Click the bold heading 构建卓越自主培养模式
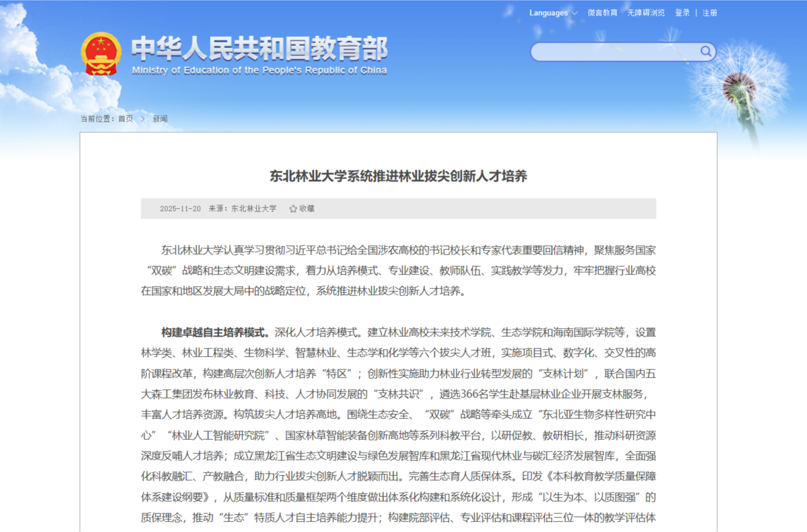This screenshot has width=807, height=532. [x=215, y=333]
